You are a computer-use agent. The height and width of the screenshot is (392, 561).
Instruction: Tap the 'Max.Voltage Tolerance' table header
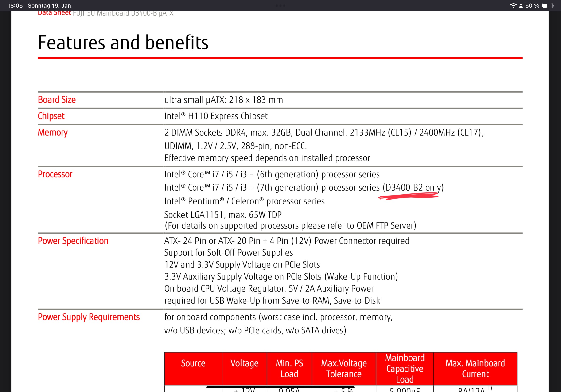pyautogui.click(x=344, y=369)
